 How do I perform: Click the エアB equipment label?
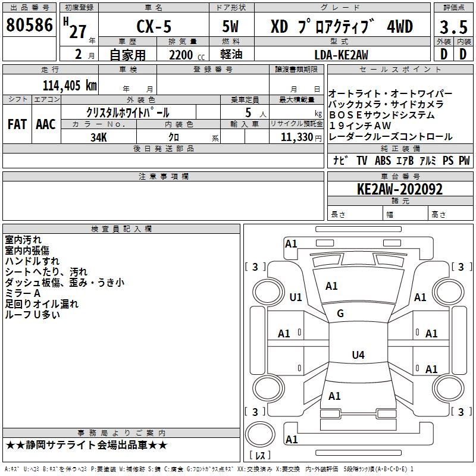(405, 160)
